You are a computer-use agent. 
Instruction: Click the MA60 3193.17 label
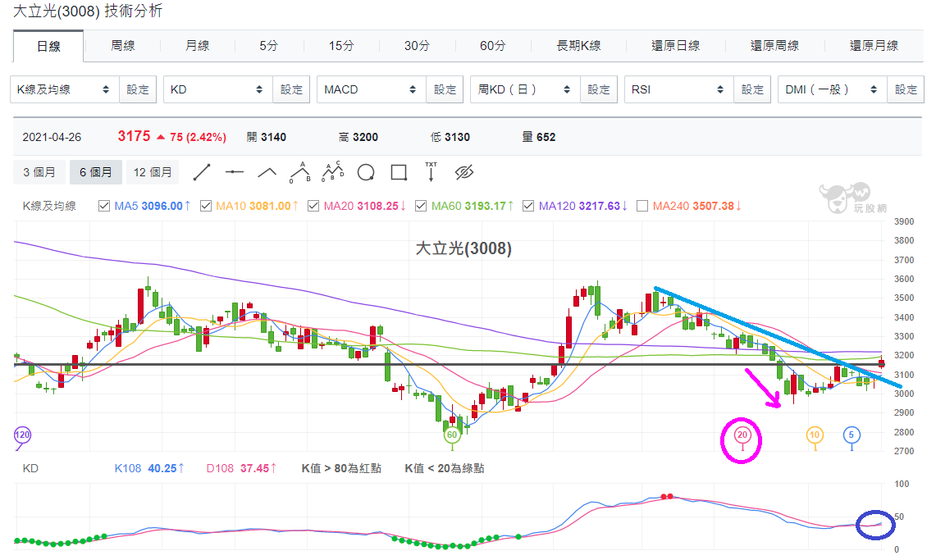[x=473, y=206]
